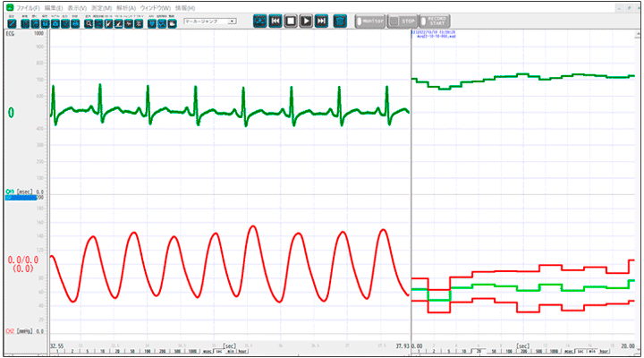Click the ECG channel label
This screenshot has height=358, width=644.
[10, 34]
